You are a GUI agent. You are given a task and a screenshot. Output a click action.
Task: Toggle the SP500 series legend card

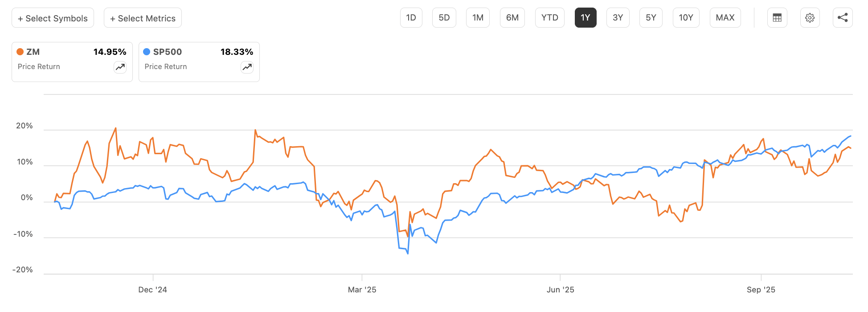click(199, 62)
